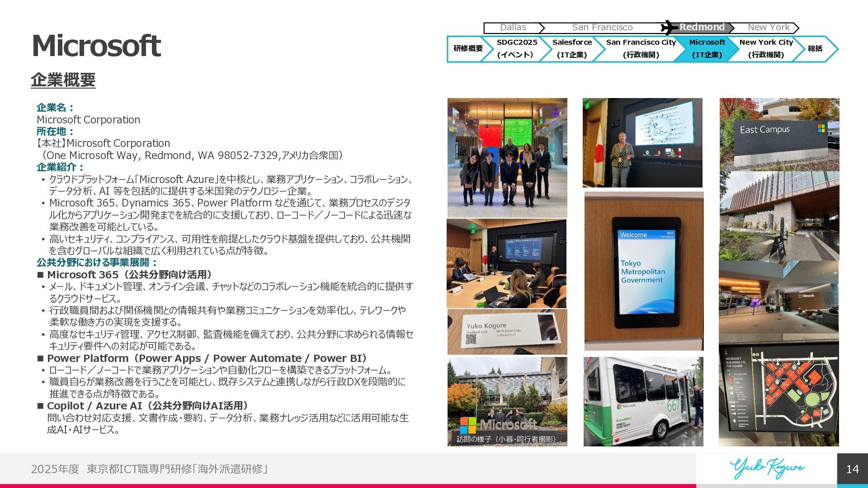Click the airplane icon beside Redmond
This screenshot has height=488, width=868.
tap(669, 28)
